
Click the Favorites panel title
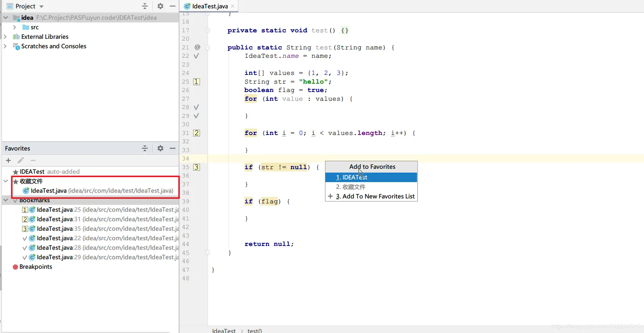[17, 148]
